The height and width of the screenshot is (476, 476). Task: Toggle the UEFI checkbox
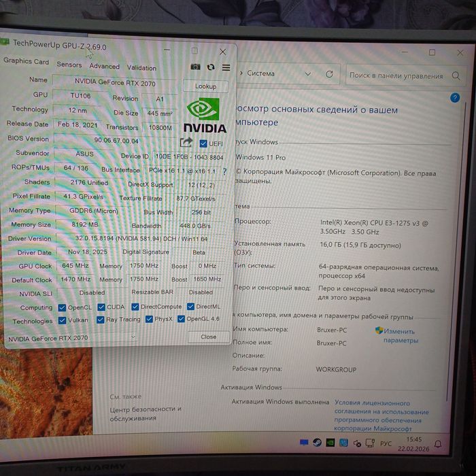(x=203, y=143)
